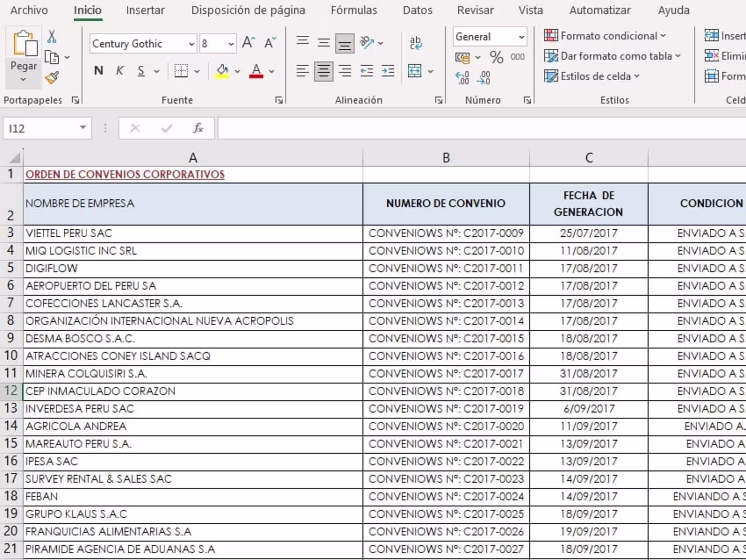Increase font size with the large A icon
This screenshot has height=560, width=746.
248,43
